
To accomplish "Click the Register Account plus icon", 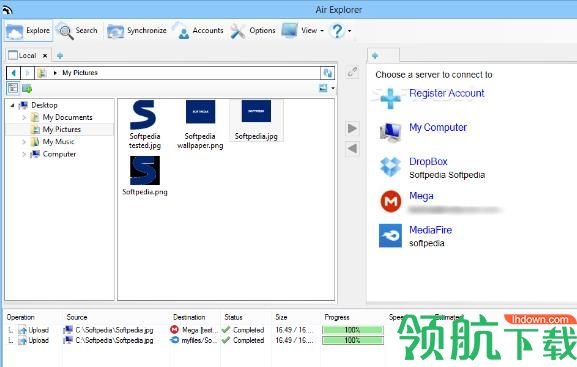I will point(390,99).
